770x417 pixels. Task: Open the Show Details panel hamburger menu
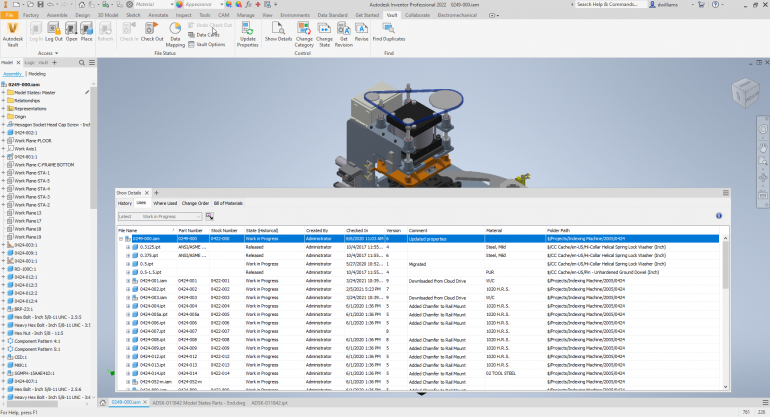725,193
